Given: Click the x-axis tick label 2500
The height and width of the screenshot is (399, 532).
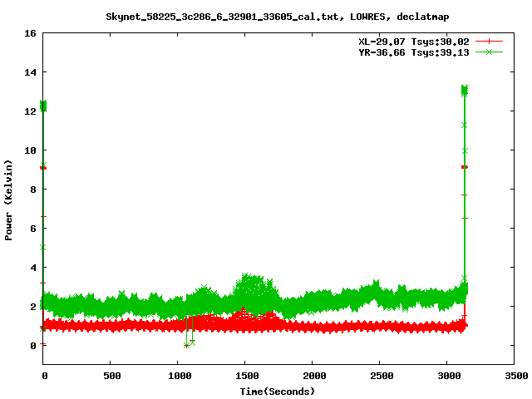Looking at the screenshot, I should tap(382, 376).
